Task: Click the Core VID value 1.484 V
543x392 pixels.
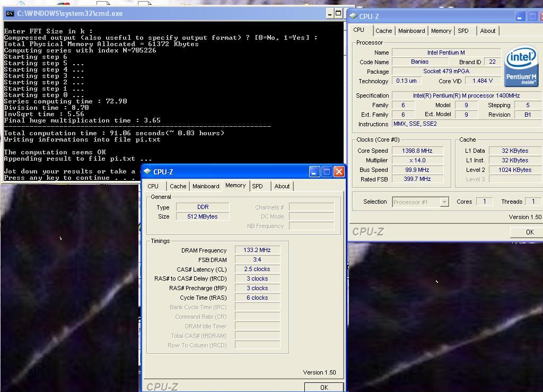Action: [483, 81]
